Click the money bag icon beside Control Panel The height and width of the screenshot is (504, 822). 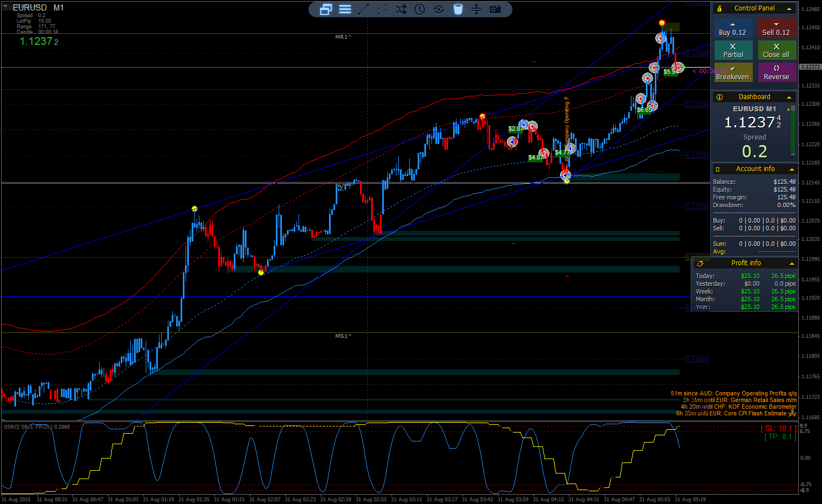click(x=720, y=9)
